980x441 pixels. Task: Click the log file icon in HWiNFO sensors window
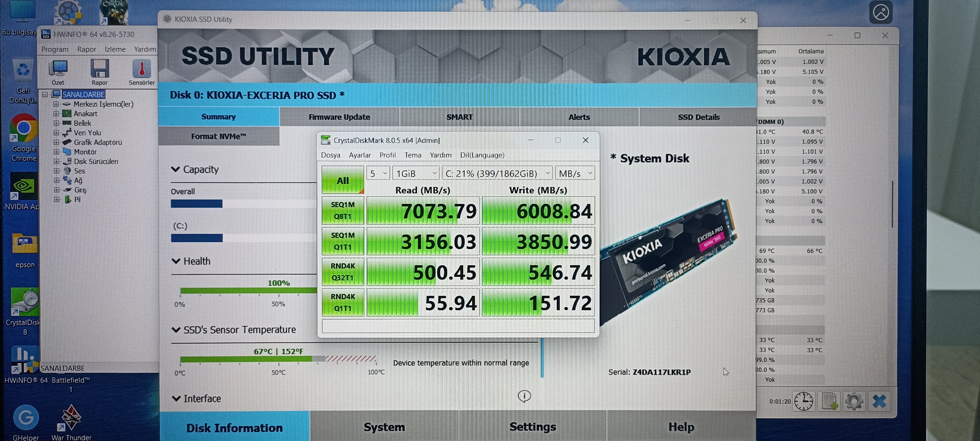click(829, 401)
